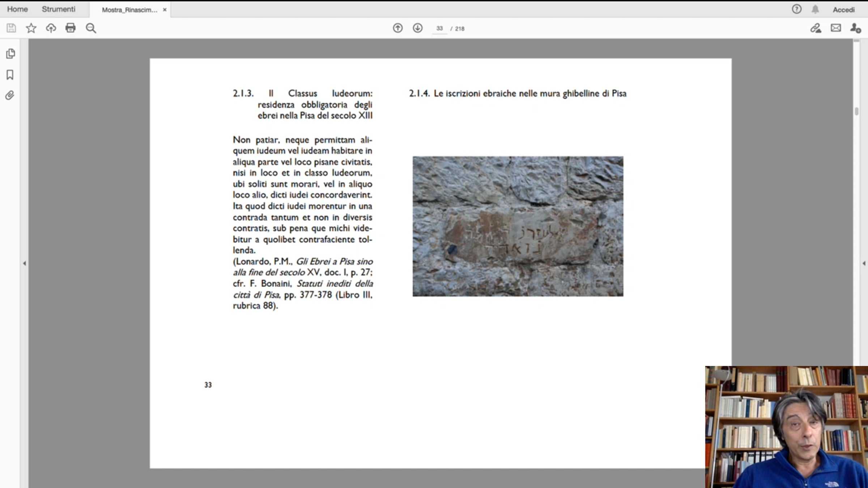Click the webcam video overlay
This screenshot has width=868, height=488.
pyautogui.click(x=787, y=427)
